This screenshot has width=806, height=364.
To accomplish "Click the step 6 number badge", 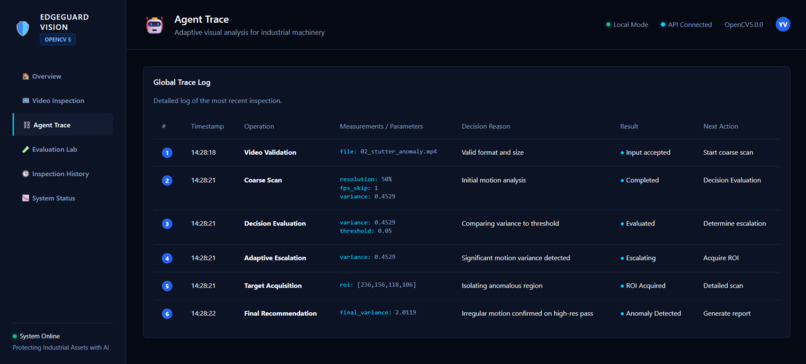I will [167, 314].
